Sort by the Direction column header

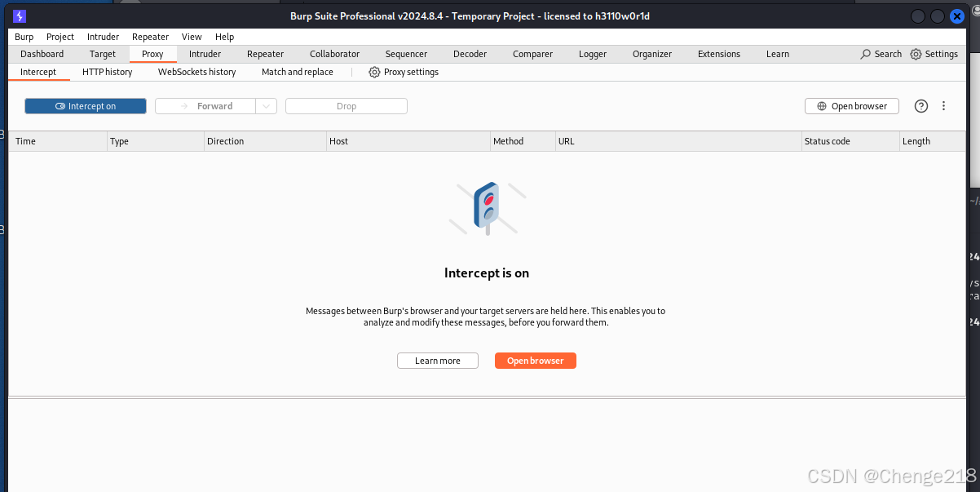(x=265, y=141)
